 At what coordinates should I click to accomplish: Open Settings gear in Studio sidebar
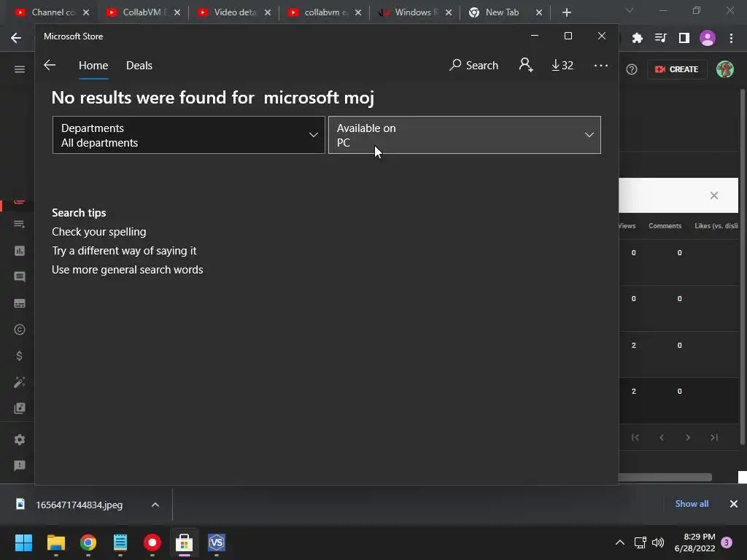pyautogui.click(x=20, y=440)
